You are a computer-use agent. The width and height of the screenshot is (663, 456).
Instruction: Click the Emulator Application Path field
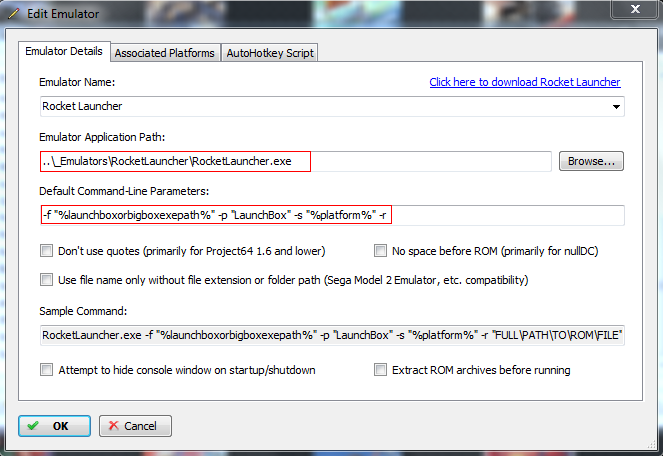[x=296, y=161]
